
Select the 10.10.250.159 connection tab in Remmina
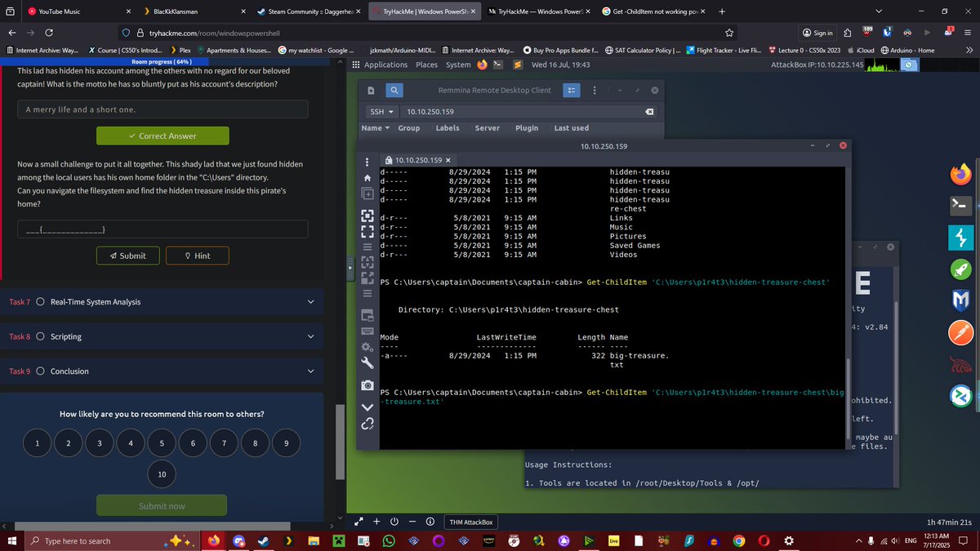pos(419,160)
